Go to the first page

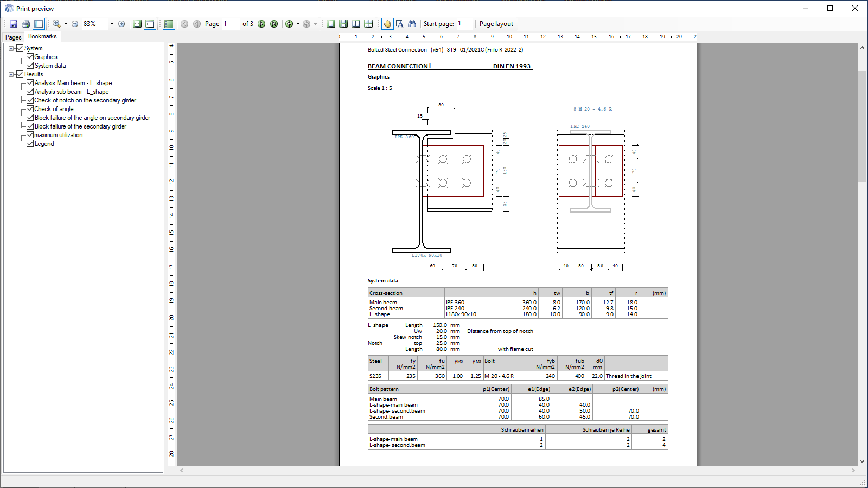pos(184,24)
